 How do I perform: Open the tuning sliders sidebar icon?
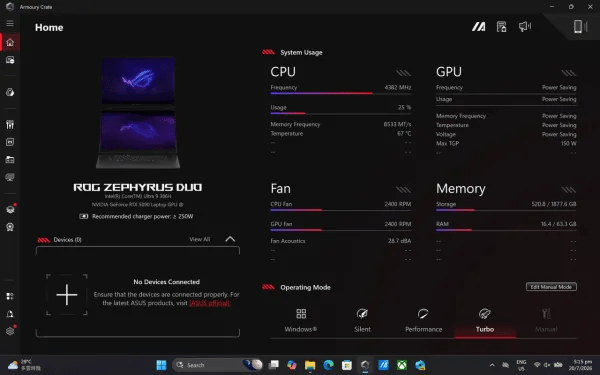[10, 124]
